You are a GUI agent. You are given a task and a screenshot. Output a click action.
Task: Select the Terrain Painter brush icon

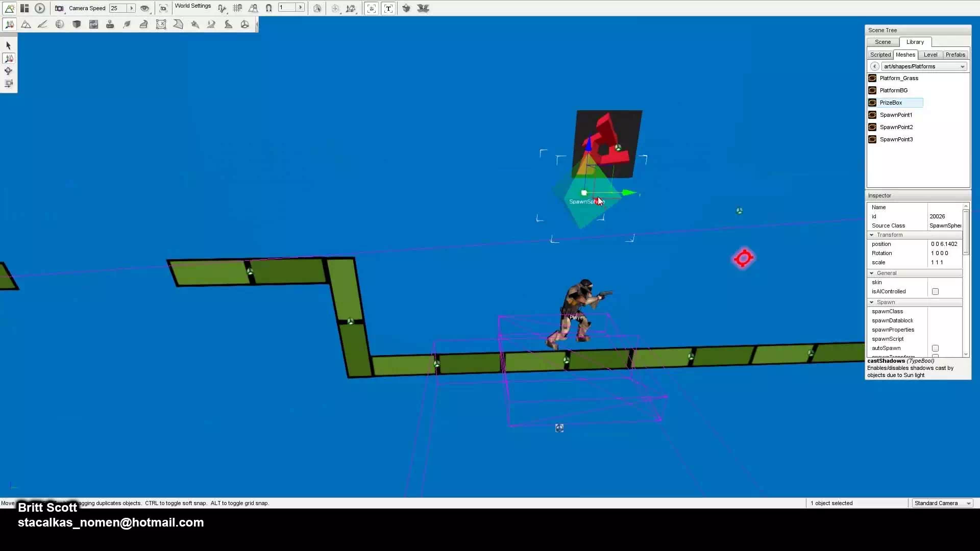43,24
